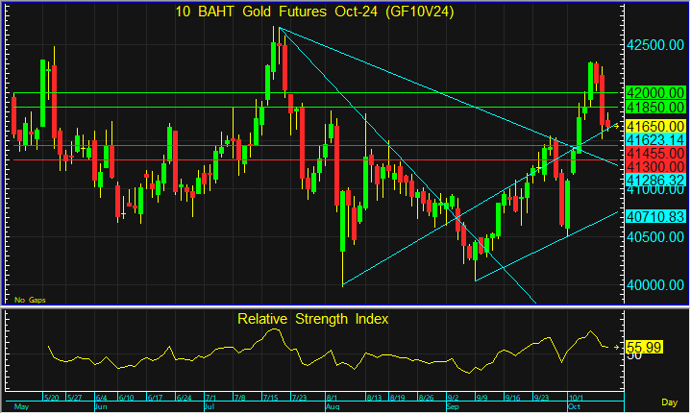Click the 8/26 date label
Screen dimensions: 691x414
(426, 398)
